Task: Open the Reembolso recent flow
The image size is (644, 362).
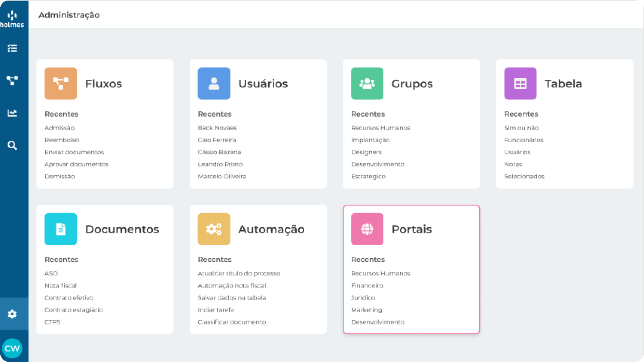Action: (62, 140)
